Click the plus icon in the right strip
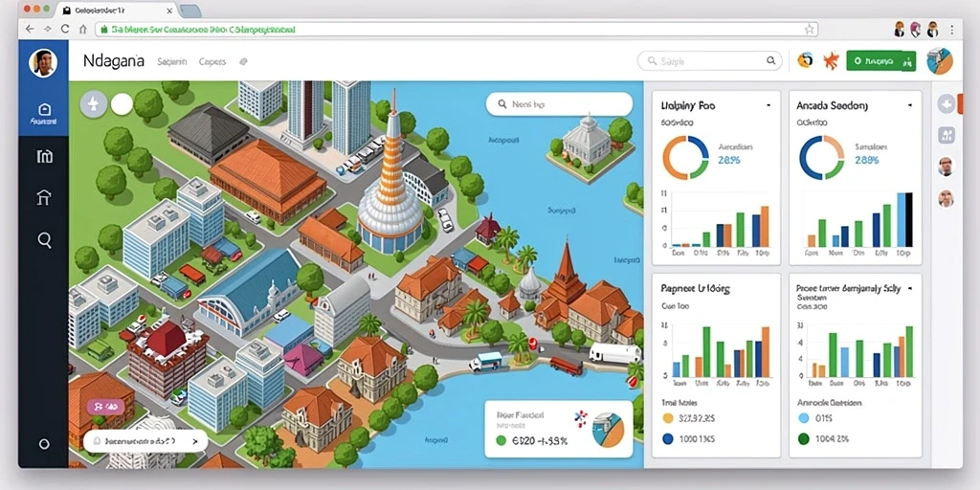Image resolution: width=980 pixels, height=490 pixels. 947,103
